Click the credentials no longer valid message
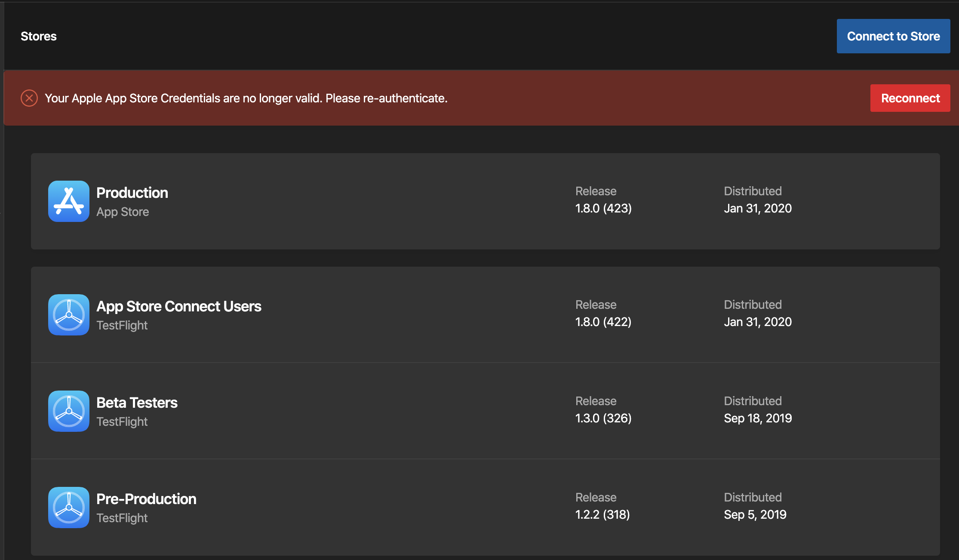 [246, 98]
